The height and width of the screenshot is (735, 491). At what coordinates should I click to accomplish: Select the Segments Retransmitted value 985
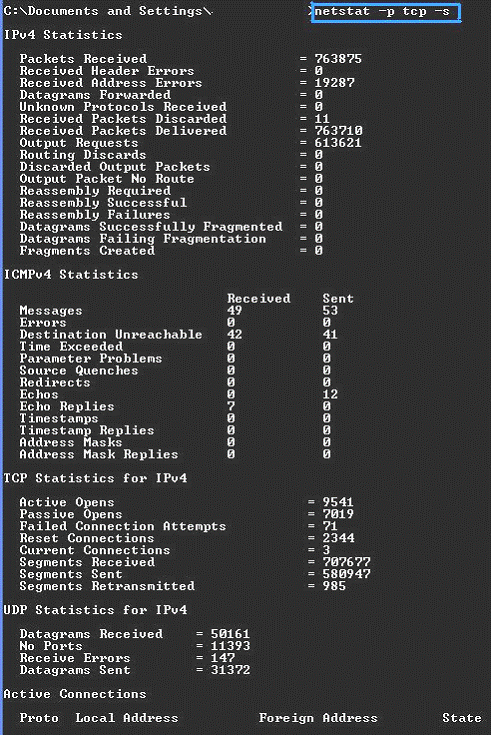tap(334, 586)
